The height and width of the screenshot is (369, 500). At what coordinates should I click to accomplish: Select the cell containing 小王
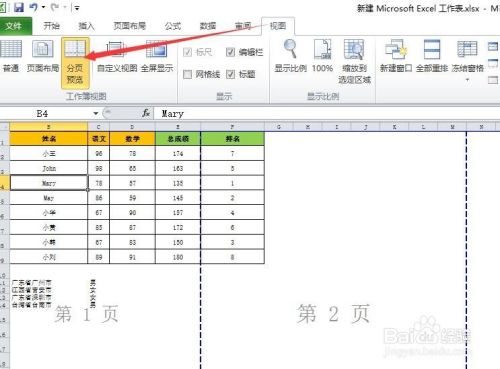click(x=49, y=154)
